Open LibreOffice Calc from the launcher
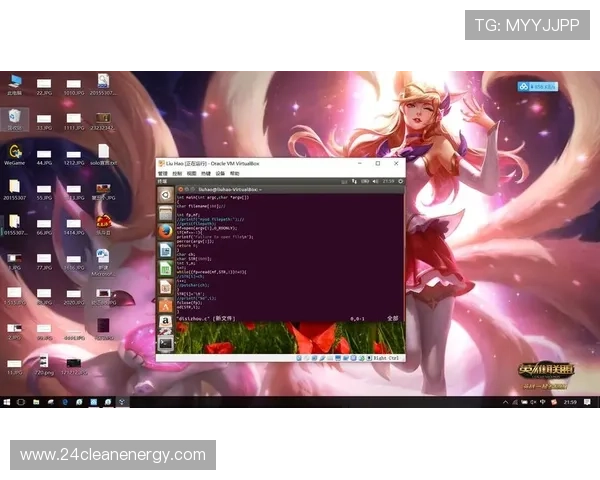This screenshot has width=600, height=480. [165, 268]
